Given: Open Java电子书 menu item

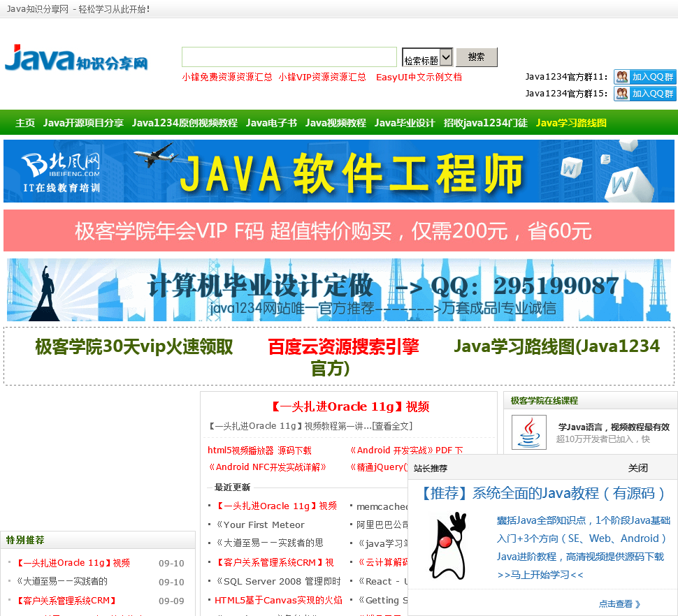Looking at the screenshot, I should [271, 123].
